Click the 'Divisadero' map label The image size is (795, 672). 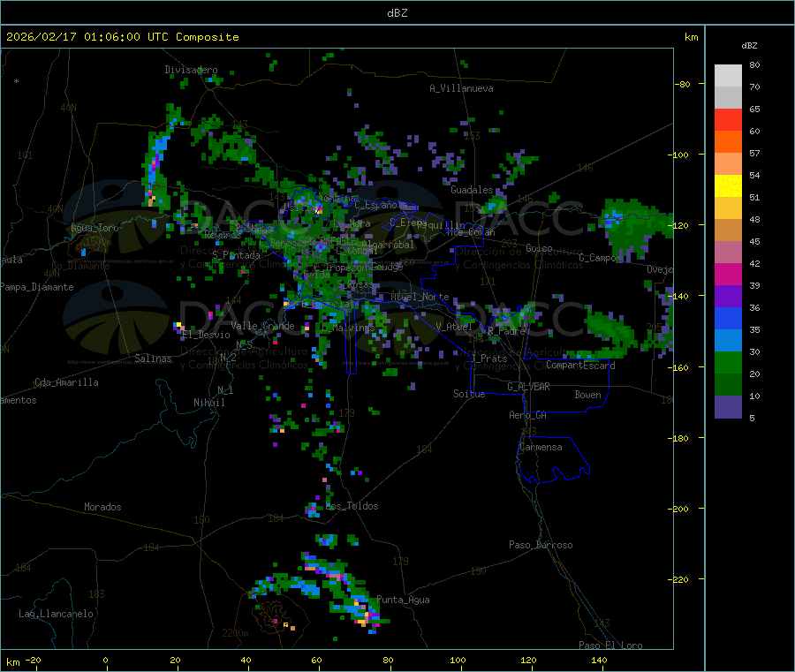point(191,70)
